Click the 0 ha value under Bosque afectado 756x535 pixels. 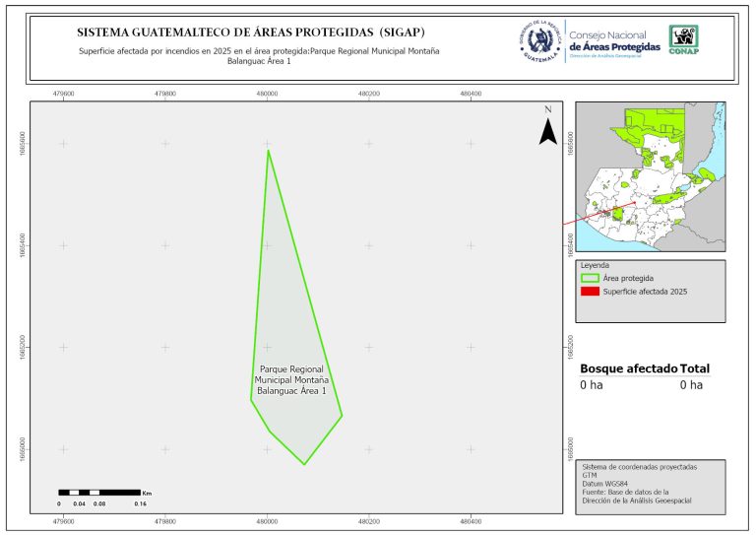591,385
